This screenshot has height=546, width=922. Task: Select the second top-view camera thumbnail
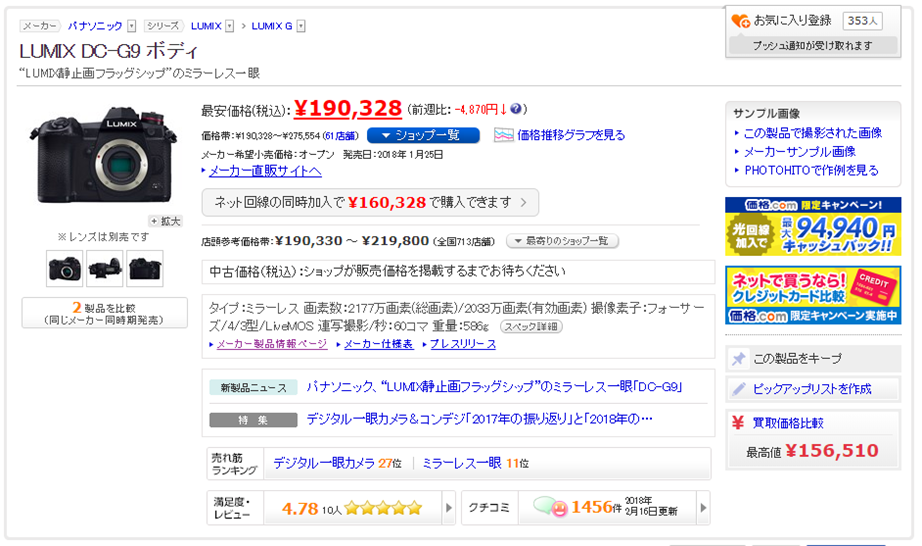(105, 269)
